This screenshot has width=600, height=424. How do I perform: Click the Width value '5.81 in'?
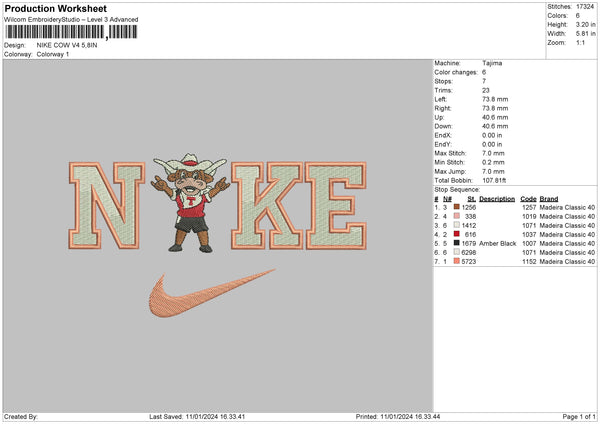[585, 34]
